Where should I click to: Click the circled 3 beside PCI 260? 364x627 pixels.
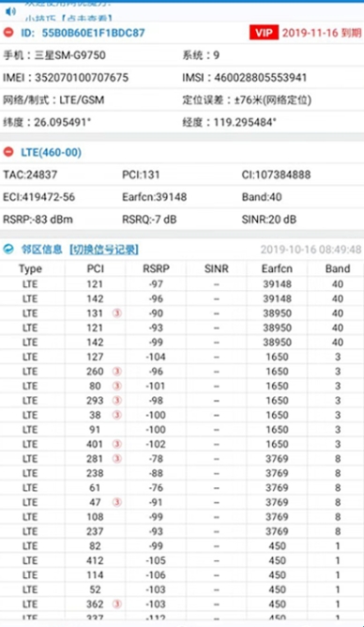pos(116,372)
